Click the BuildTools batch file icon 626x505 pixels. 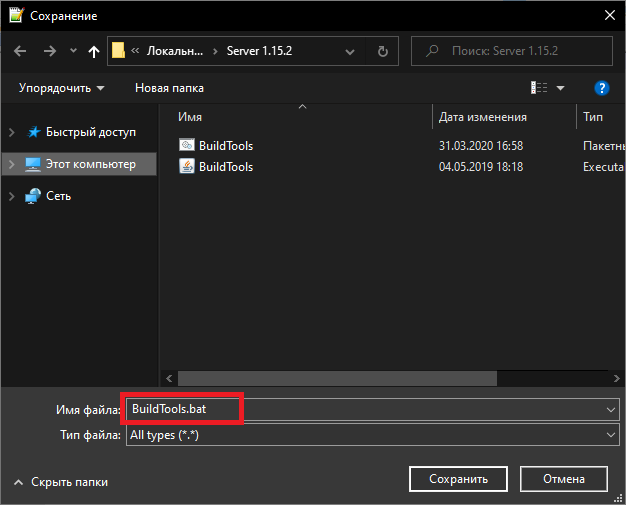tap(186, 145)
